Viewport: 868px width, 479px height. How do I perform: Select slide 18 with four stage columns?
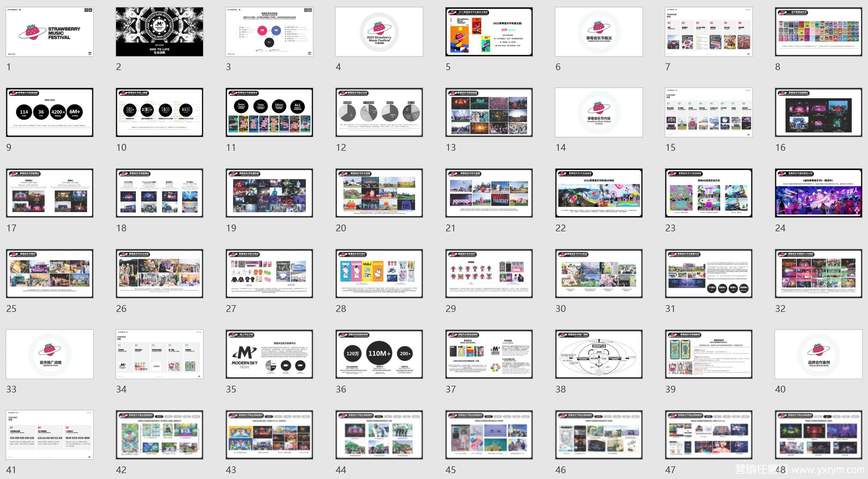(x=160, y=193)
